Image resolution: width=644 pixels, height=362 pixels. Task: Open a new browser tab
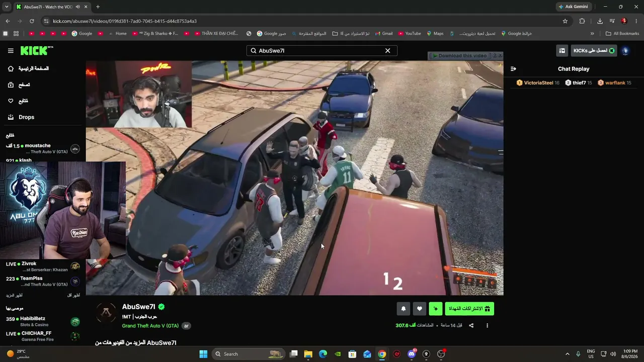coord(98,7)
